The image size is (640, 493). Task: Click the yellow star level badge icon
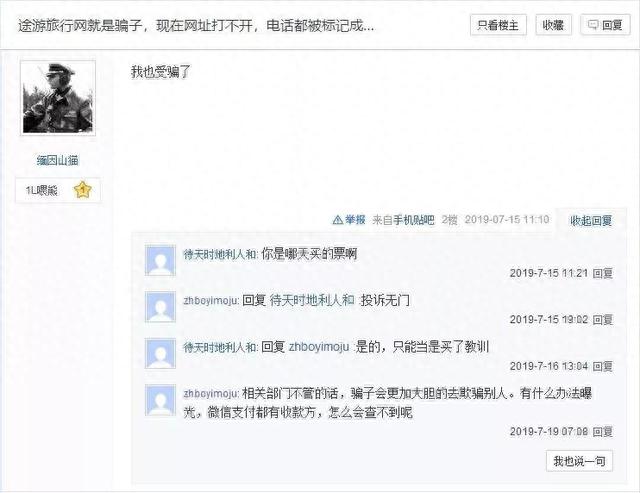click(83, 190)
